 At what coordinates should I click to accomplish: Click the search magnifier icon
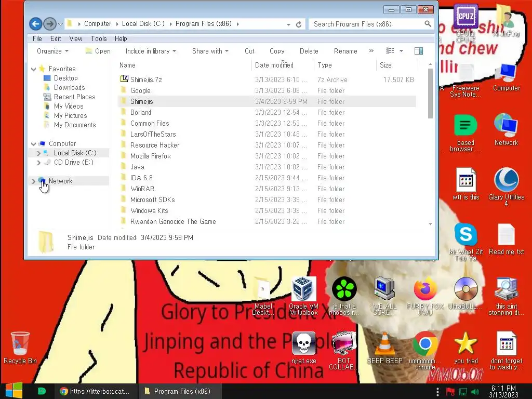(428, 24)
